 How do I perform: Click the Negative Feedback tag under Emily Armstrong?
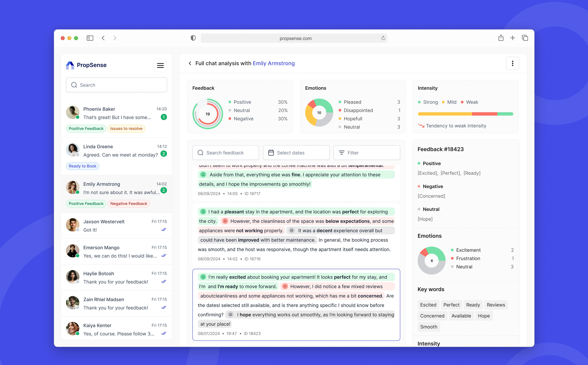[x=129, y=204]
